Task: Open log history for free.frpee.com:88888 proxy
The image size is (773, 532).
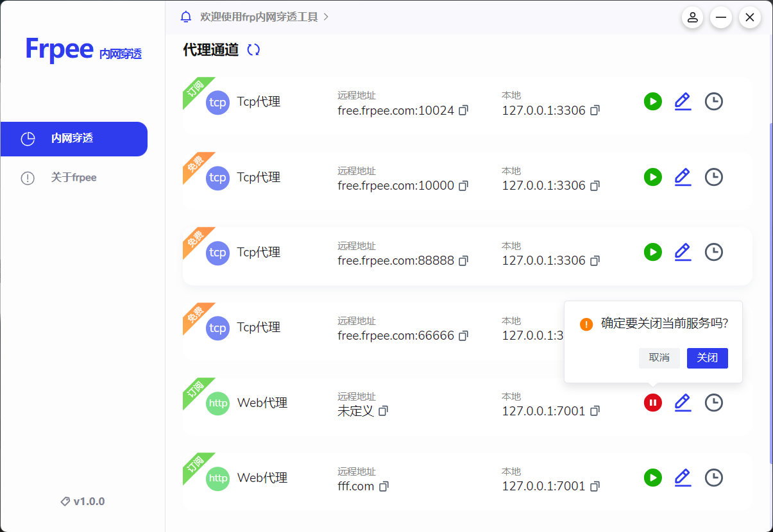Action: click(713, 252)
